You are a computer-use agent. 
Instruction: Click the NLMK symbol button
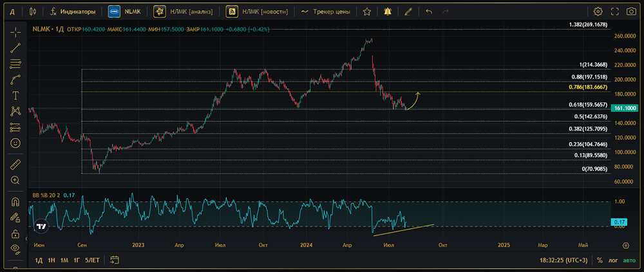click(x=124, y=12)
